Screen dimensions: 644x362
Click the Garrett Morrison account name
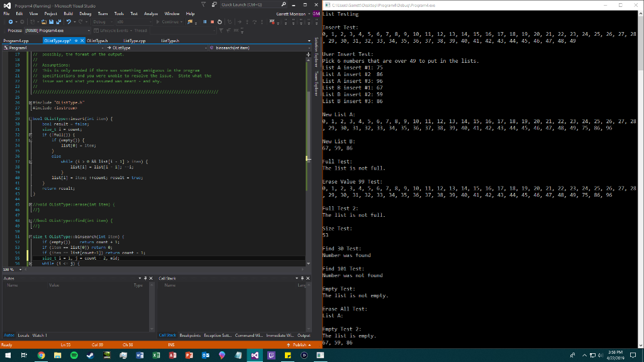[291, 14]
